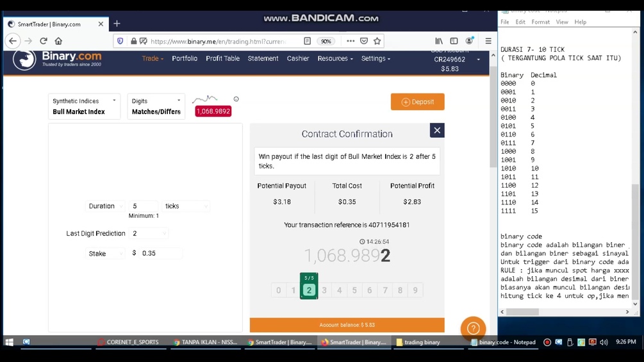Show Firefox sidebar icon
Viewport: 644px width, 362px height.
(x=454, y=41)
